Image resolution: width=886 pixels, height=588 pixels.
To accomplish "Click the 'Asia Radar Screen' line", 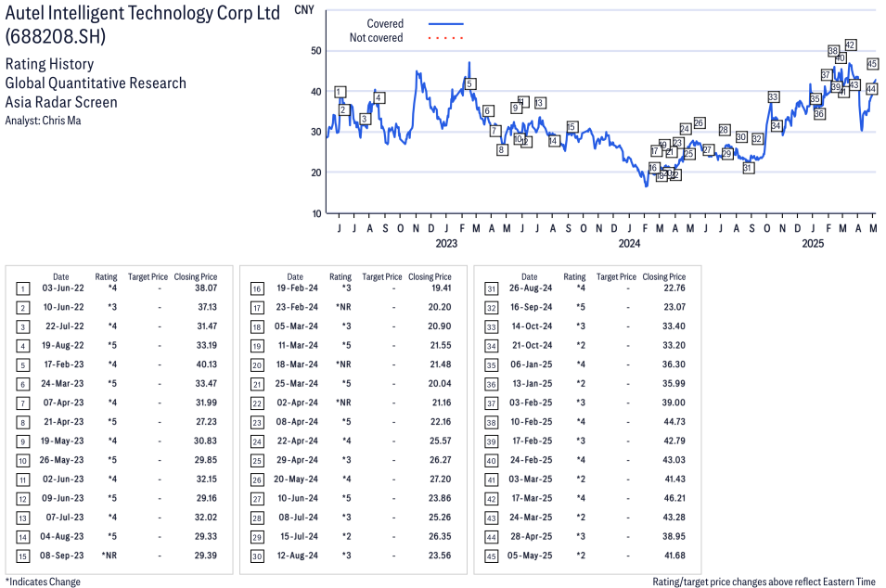I will (61, 102).
